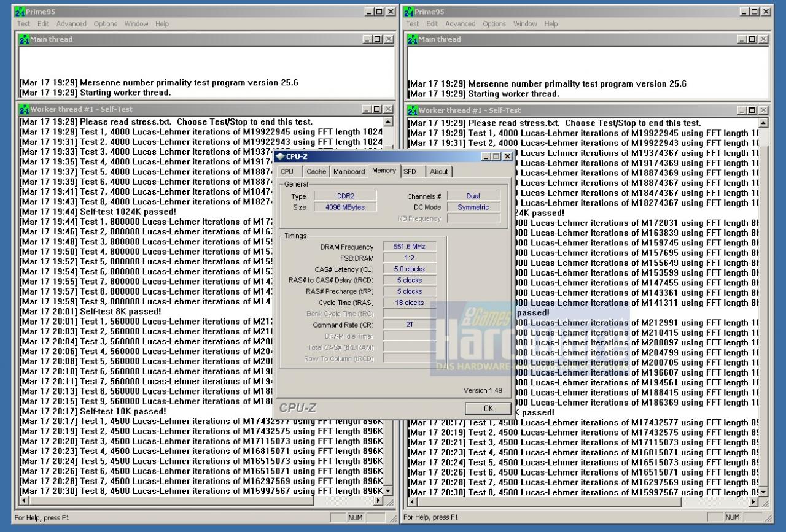
Task: Click the DC Mode Symmetric field
Action: click(473, 207)
